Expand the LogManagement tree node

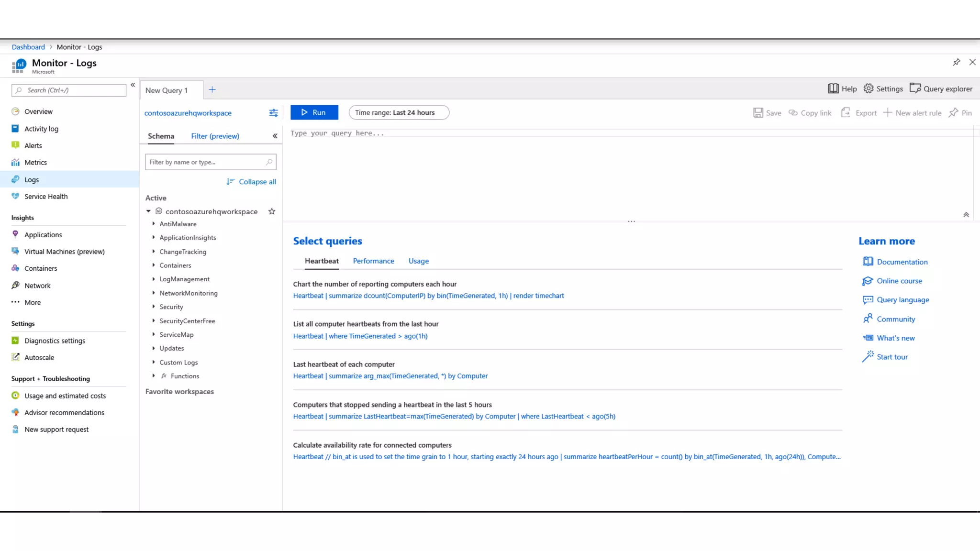[x=154, y=279]
